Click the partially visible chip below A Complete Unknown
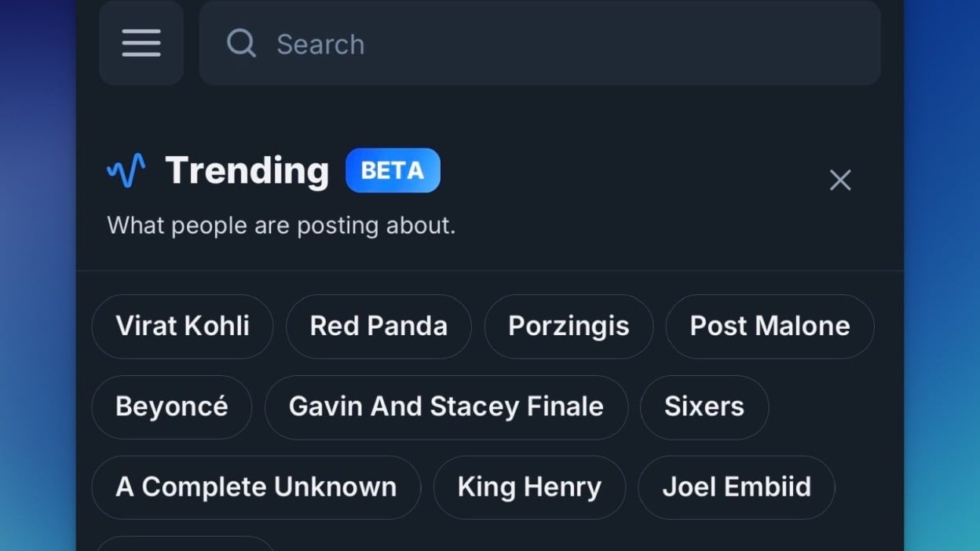The image size is (980, 551). click(184, 544)
